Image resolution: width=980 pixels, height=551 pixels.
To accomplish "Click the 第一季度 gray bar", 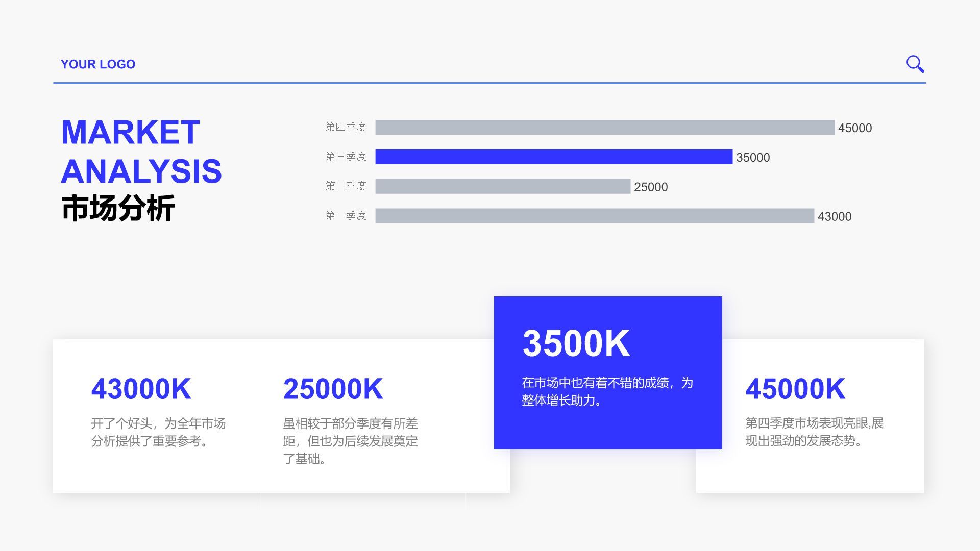I will coord(594,216).
